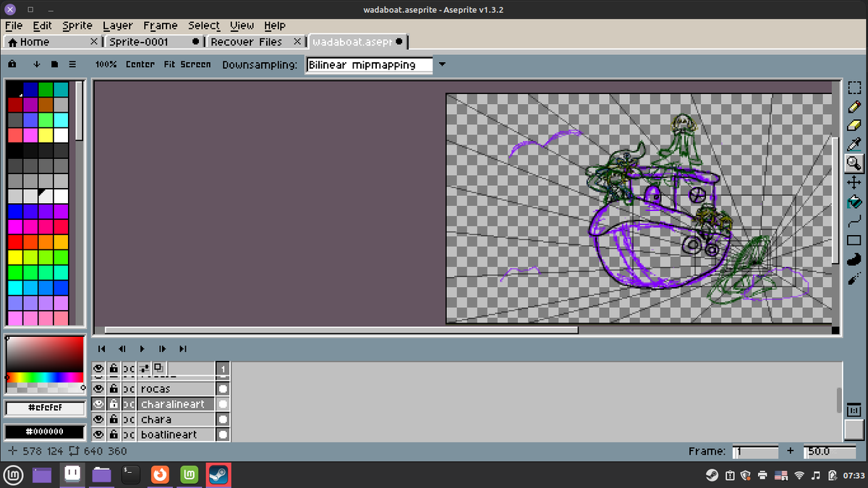Select the Pencil tool
This screenshot has height=488, width=868.
click(x=854, y=106)
